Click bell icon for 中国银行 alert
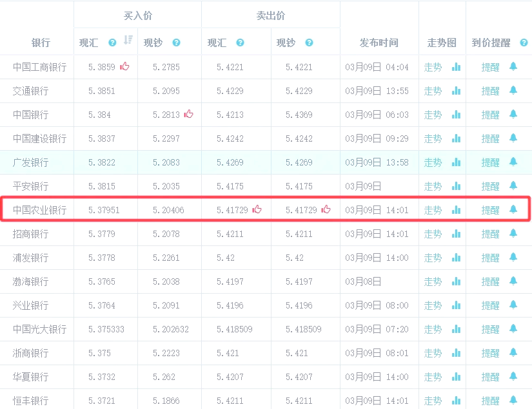 [513, 114]
